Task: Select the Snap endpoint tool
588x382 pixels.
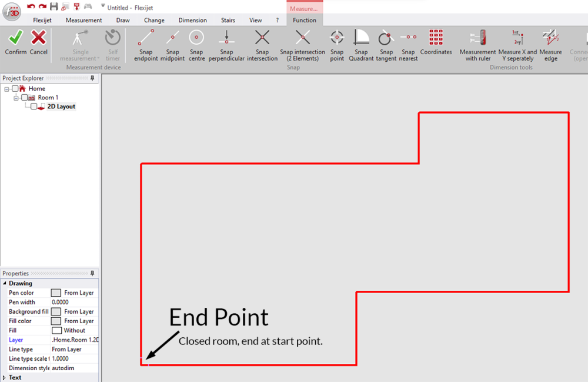Action: click(x=146, y=44)
